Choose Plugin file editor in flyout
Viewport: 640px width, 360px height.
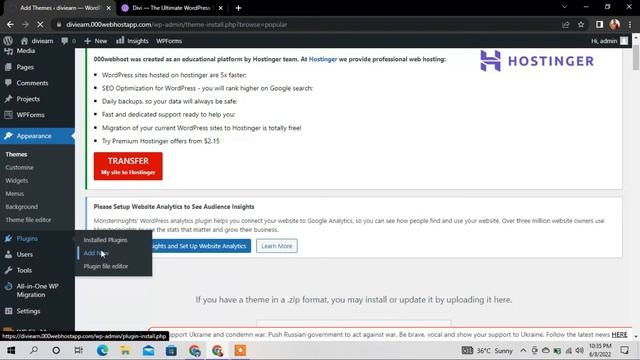tap(106, 266)
